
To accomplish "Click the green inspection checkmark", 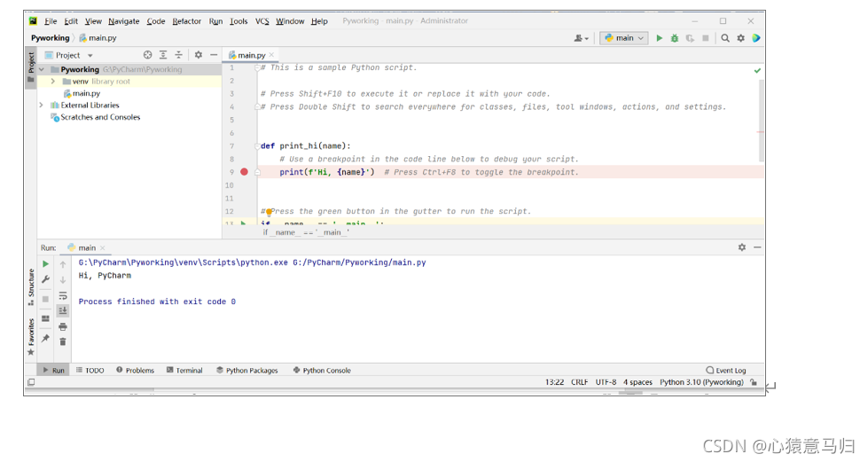I will click(x=757, y=70).
